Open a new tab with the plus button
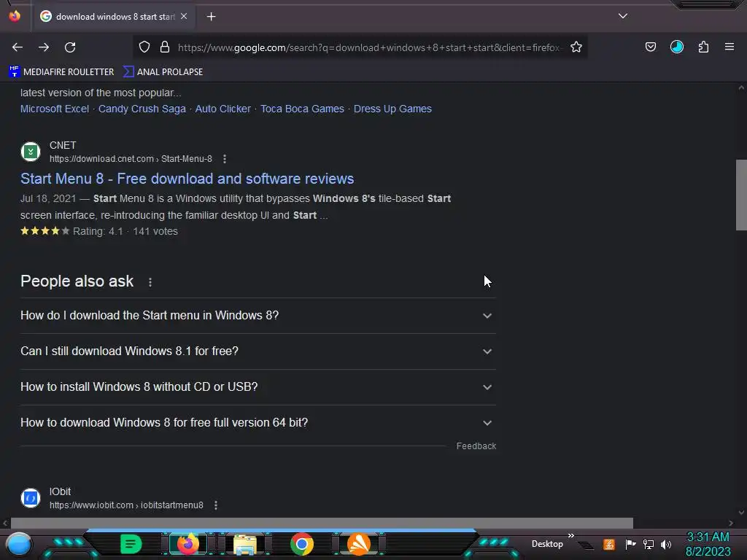The image size is (747, 560). point(211,17)
